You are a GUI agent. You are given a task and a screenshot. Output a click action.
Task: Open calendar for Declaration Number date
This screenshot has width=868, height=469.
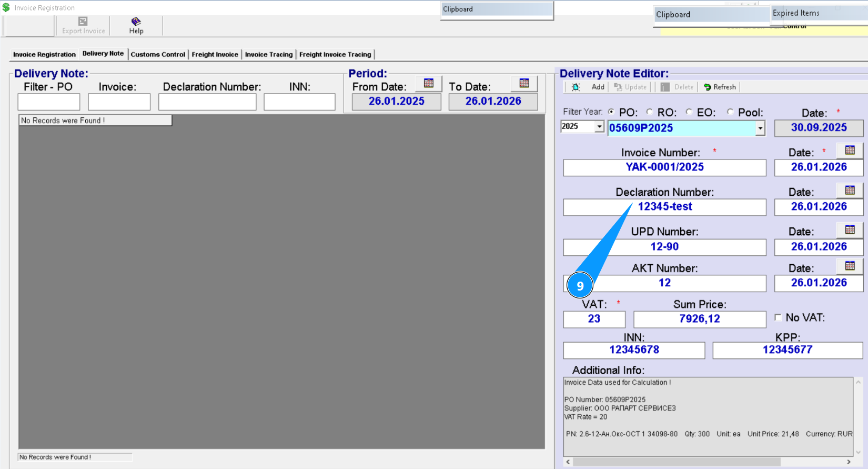pyautogui.click(x=850, y=190)
